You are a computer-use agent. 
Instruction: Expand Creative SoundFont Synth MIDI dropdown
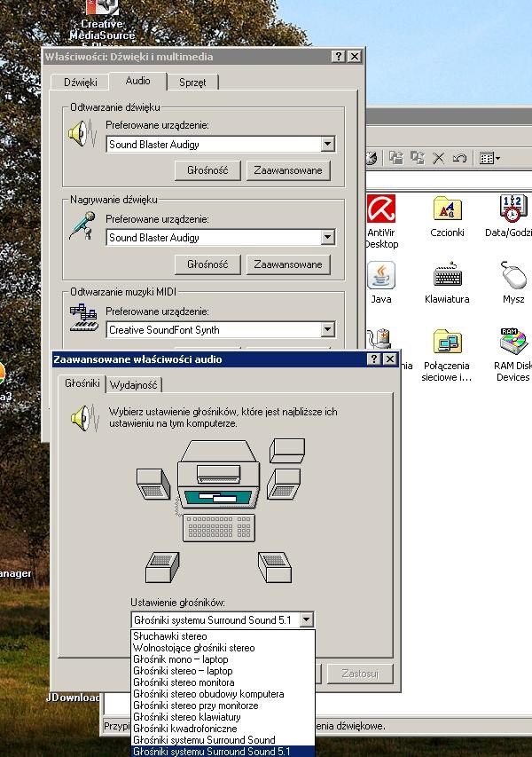[328, 330]
